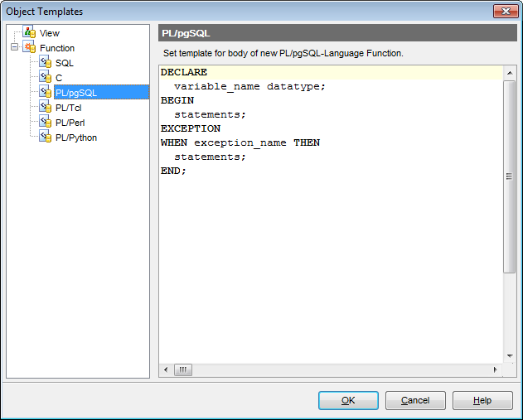Select the PL/pgSQL template item
Image resolution: width=523 pixels, height=420 pixels.
click(101, 92)
